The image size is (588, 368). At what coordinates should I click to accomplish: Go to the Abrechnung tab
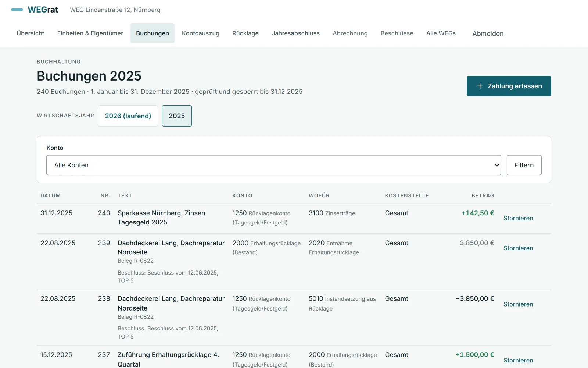(x=350, y=33)
